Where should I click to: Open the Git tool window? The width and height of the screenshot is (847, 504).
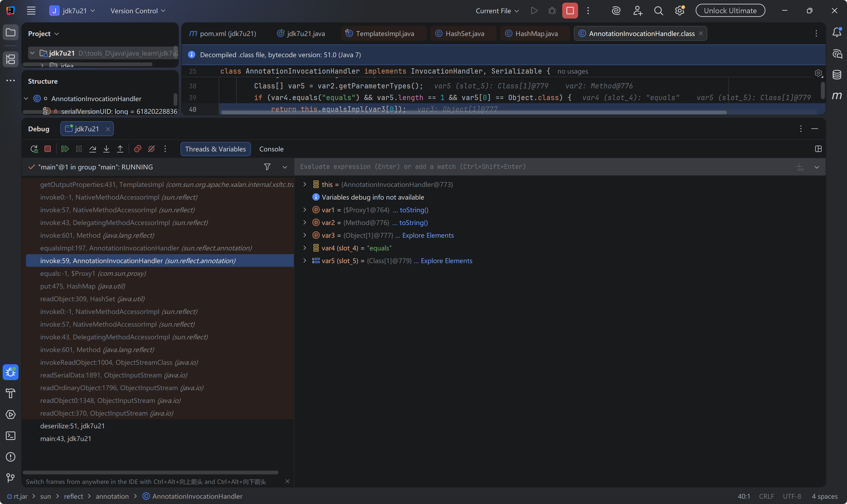point(11,478)
